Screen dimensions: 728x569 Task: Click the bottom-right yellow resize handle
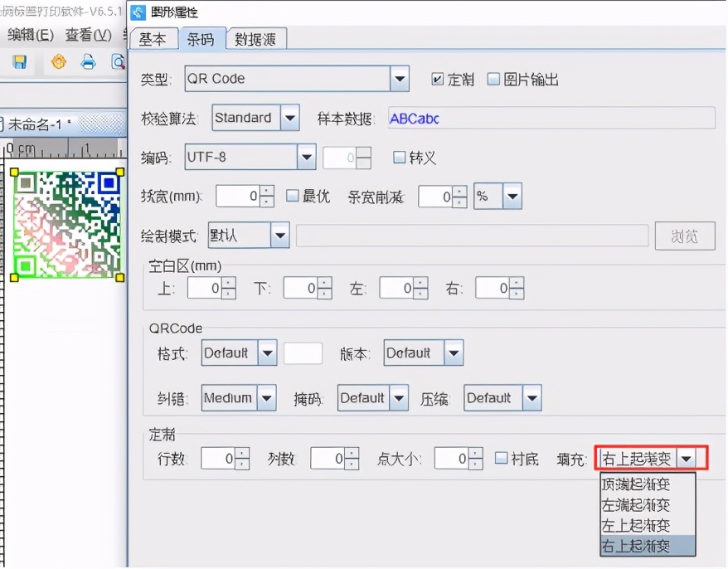119,278
